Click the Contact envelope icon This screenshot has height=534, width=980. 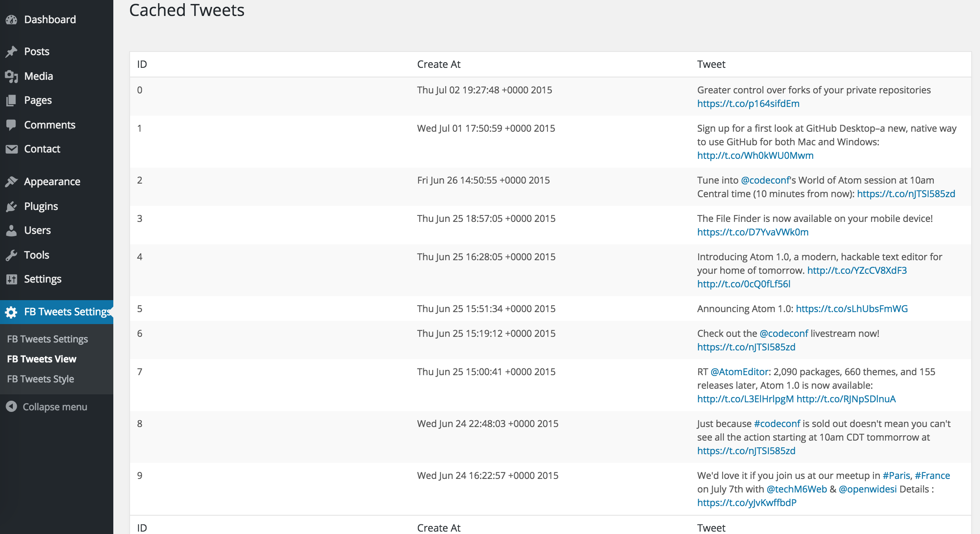click(12, 149)
